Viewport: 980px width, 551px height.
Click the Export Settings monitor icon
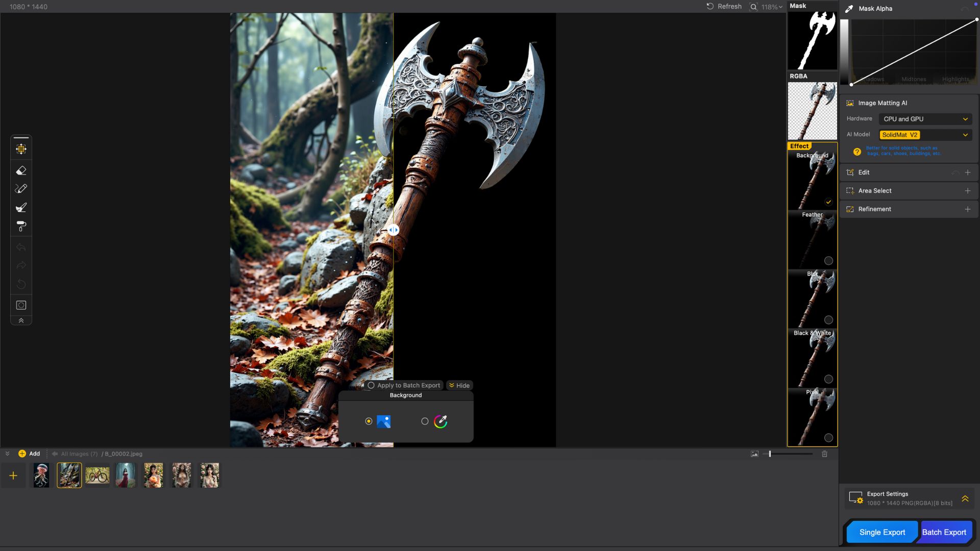pyautogui.click(x=856, y=498)
